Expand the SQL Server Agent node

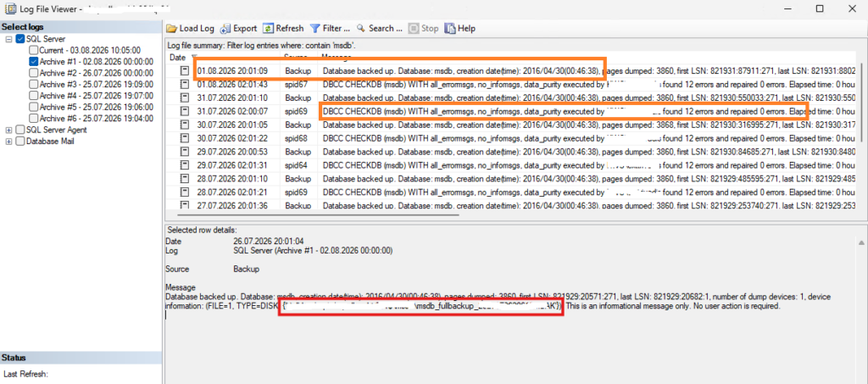[x=8, y=130]
